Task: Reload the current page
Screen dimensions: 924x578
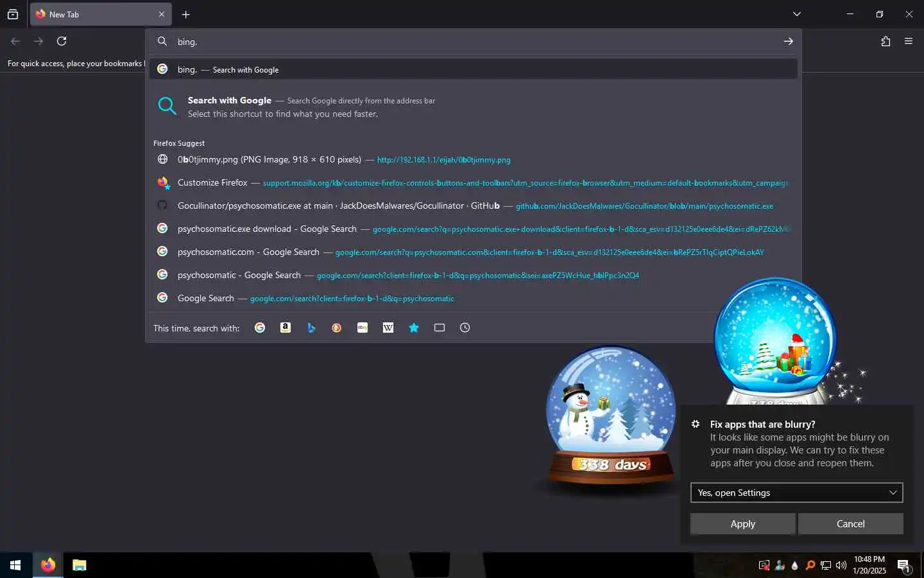Action: [62, 41]
